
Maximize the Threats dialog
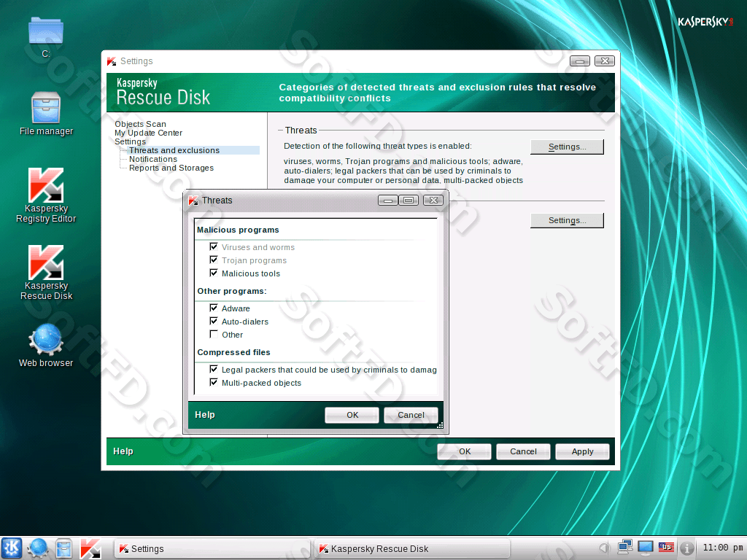(409, 200)
